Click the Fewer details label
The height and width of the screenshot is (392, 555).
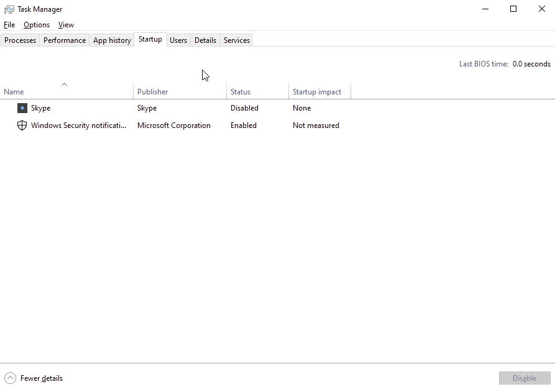click(x=42, y=378)
